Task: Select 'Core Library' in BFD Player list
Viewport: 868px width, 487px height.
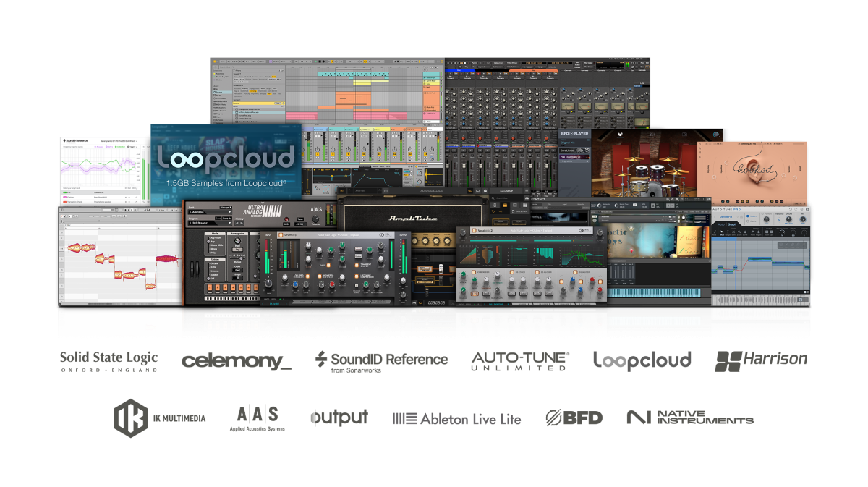Action: [x=574, y=150]
